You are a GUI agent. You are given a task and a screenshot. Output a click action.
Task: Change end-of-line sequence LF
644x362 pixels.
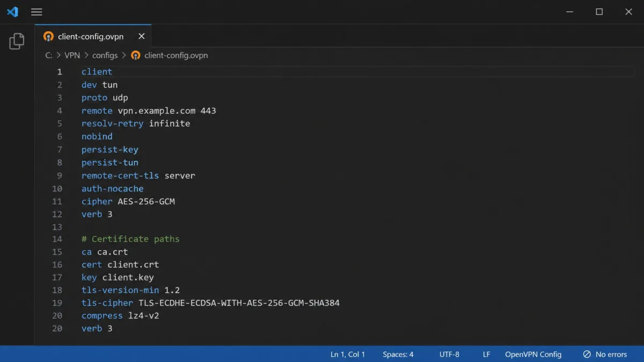[486, 354]
